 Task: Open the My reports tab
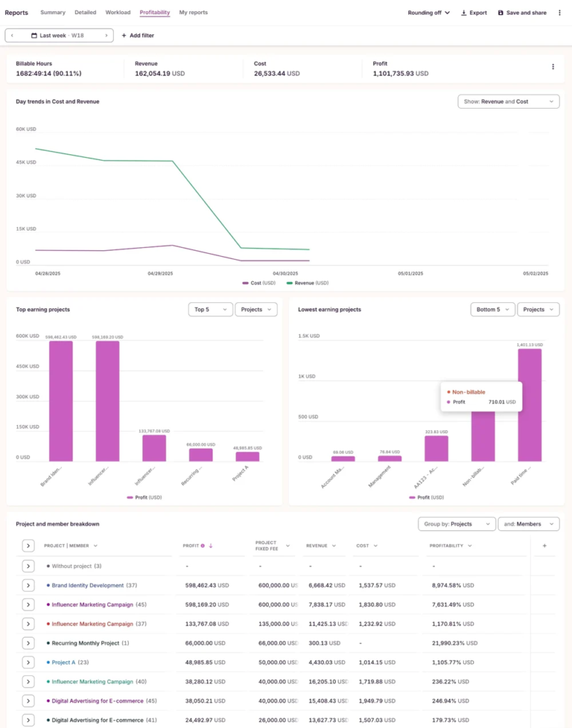194,13
